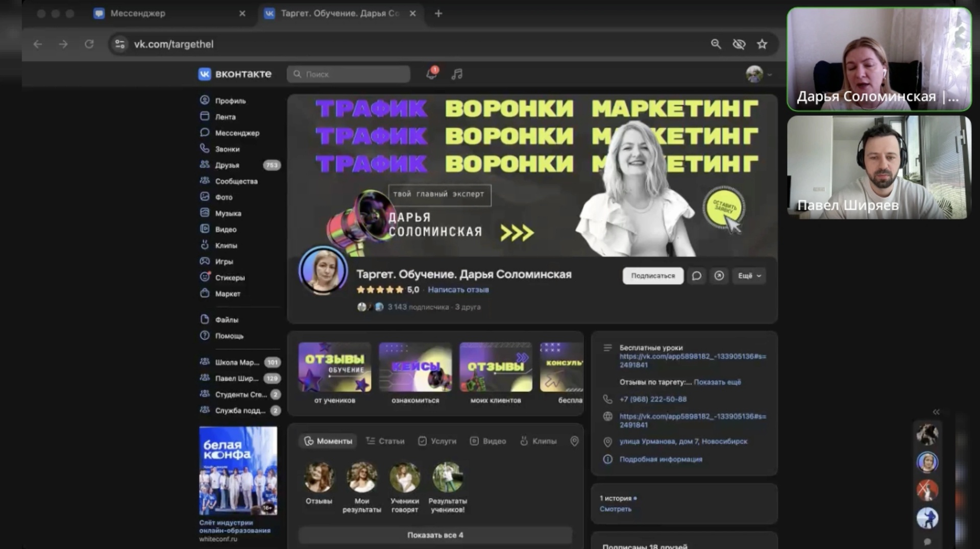Click the location pin tab icon
Image resolution: width=980 pixels, height=549 pixels.
(x=574, y=441)
